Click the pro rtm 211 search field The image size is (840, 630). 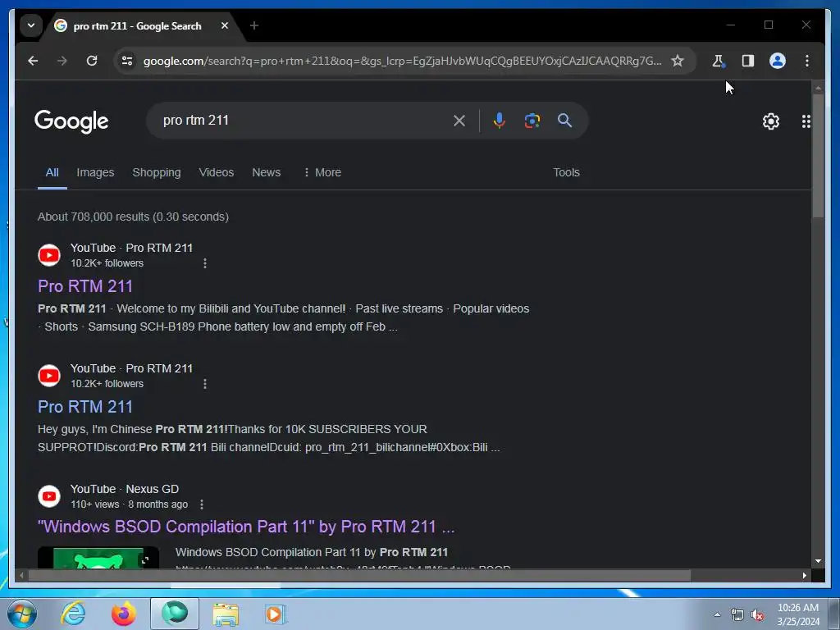tap(303, 121)
